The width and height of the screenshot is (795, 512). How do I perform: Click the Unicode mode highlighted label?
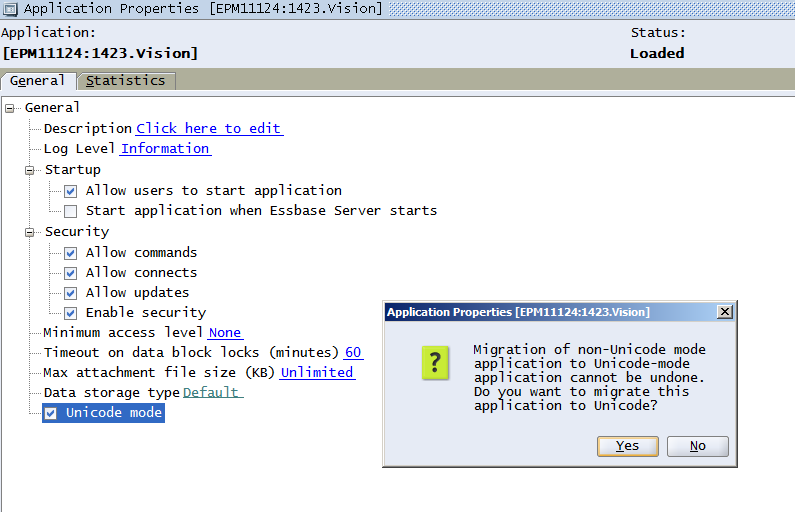click(x=114, y=413)
